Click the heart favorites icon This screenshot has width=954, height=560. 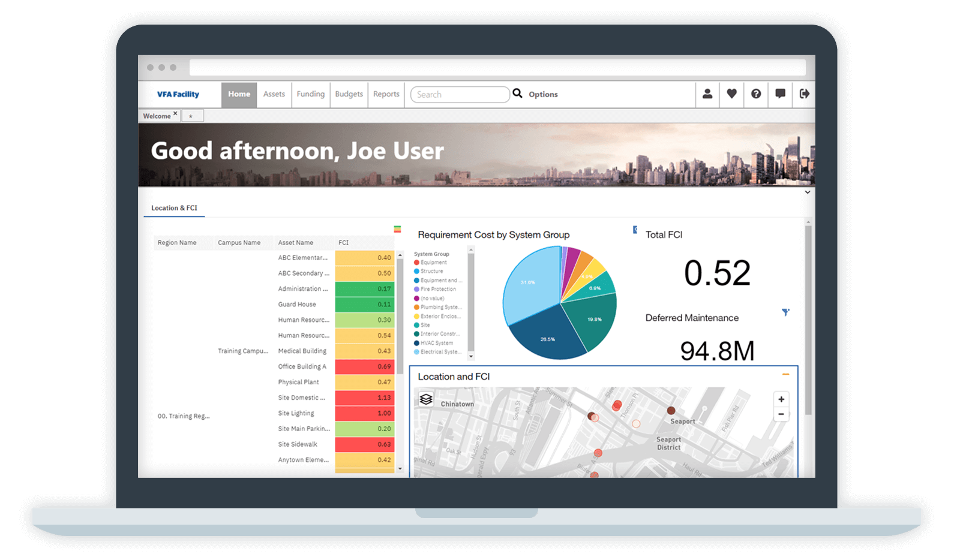click(731, 94)
